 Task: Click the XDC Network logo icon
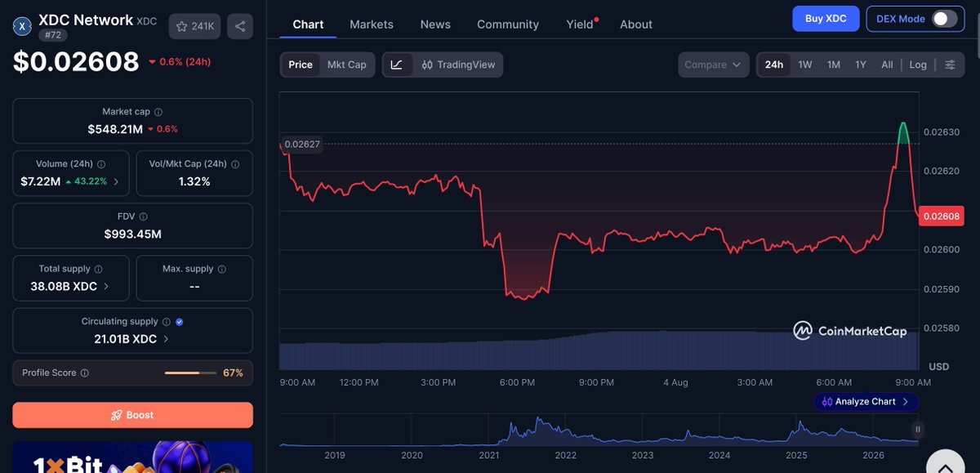click(x=22, y=27)
